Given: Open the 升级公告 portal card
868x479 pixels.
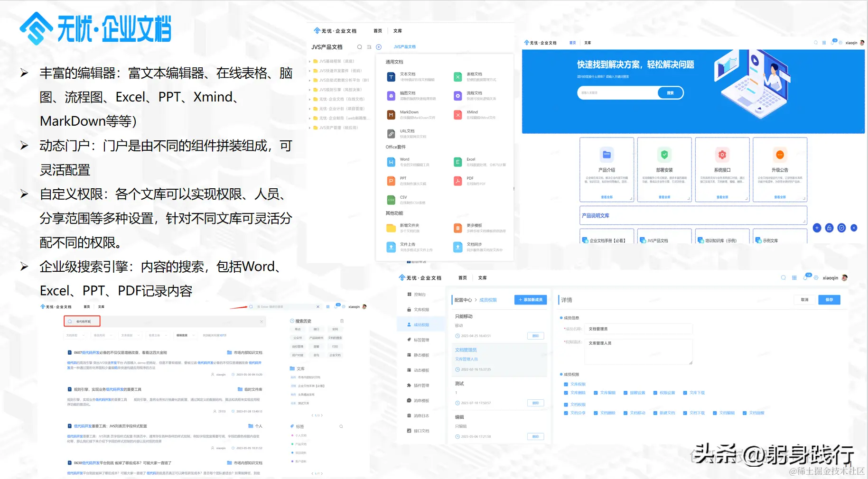Looking at the screenshot, I should pyautogui.click(x=780, y=170).
